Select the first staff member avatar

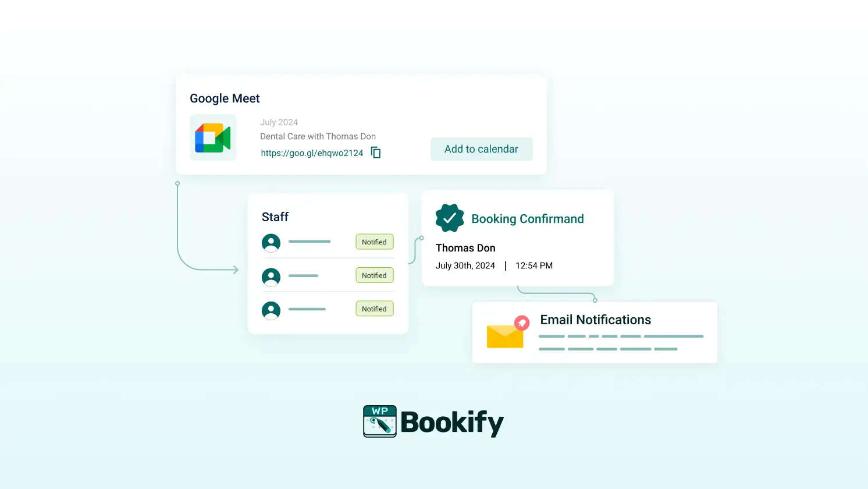pos(271,242)
